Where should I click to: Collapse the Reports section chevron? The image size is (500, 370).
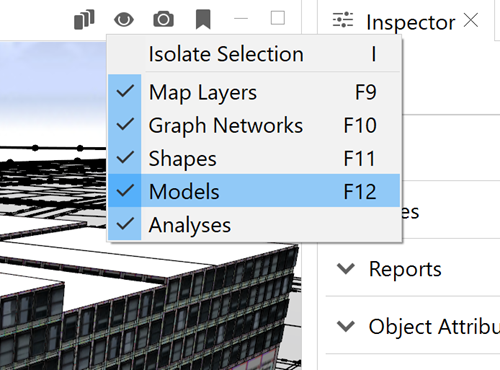pyautogui.click(x=346, y=268)
